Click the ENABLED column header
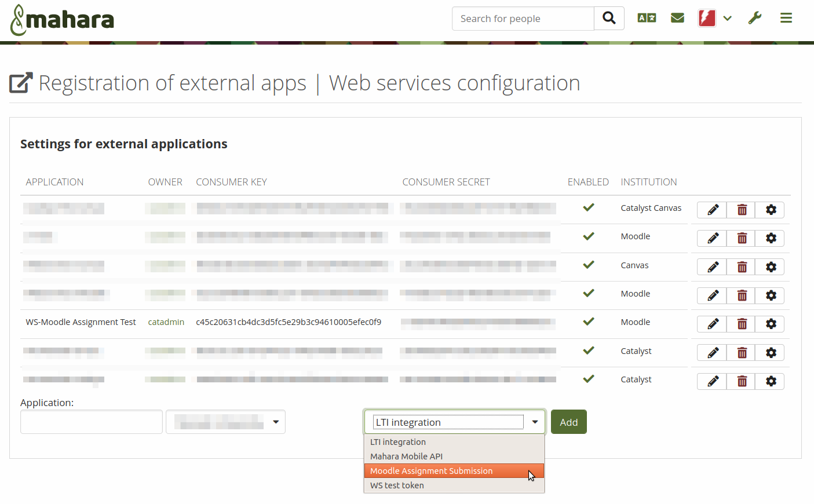The image size is (814, 504). point(588,182)
